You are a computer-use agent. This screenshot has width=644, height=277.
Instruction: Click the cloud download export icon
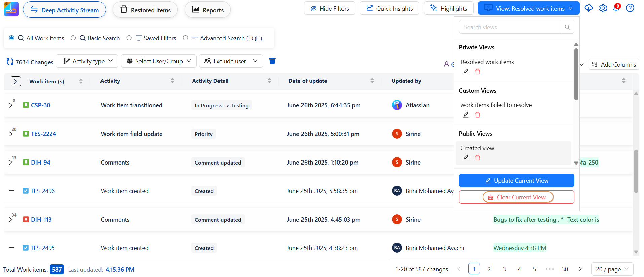[589, 8]
